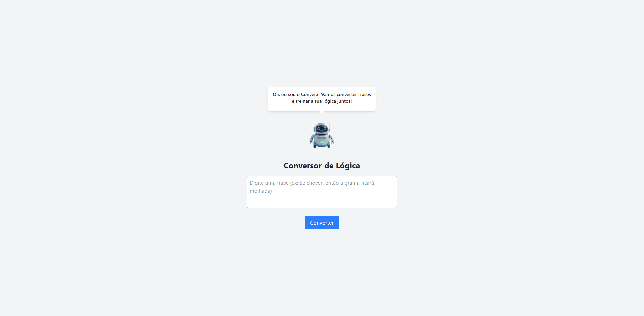Focus the phrase input textarea
Viewport: 644px width, 316px height.
322,192
